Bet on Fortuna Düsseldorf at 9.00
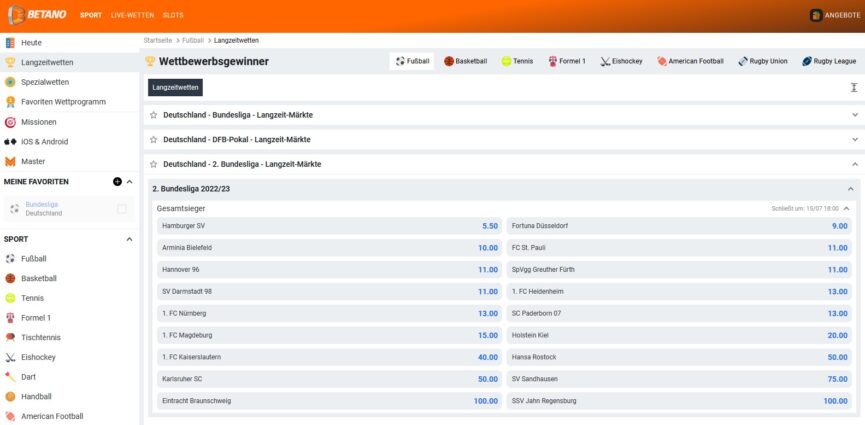The height and width of the screenshot is (425, 865). click(679, 226)
